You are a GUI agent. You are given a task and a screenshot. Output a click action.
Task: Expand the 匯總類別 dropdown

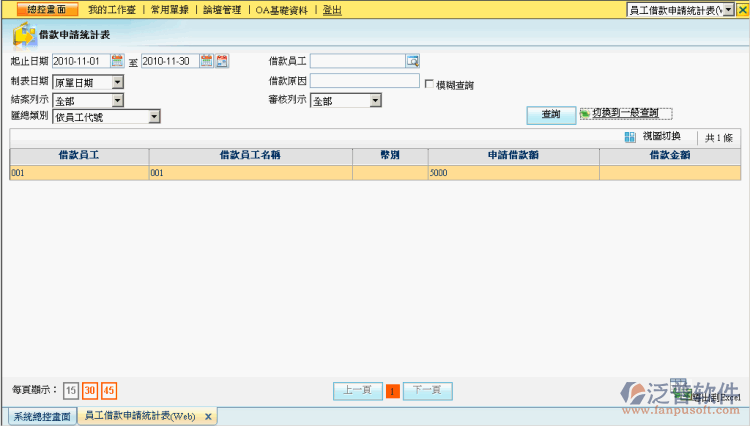coord(154,117)
